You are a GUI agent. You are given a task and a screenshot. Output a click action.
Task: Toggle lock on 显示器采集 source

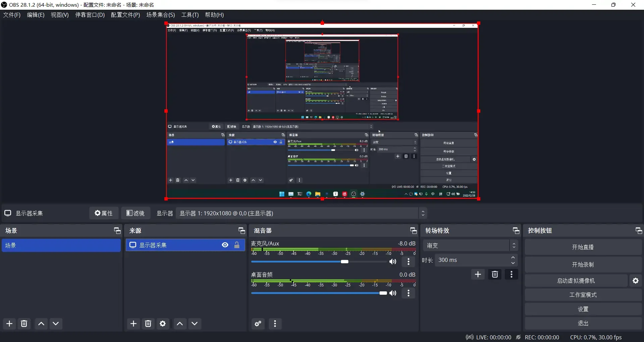tap(237, 245)
